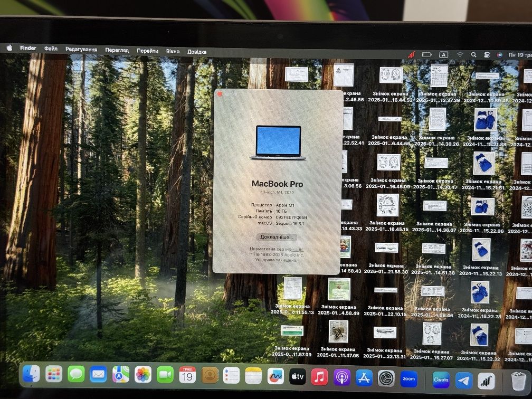
Task: Open Contacts in the Dock
Action: 210,376
